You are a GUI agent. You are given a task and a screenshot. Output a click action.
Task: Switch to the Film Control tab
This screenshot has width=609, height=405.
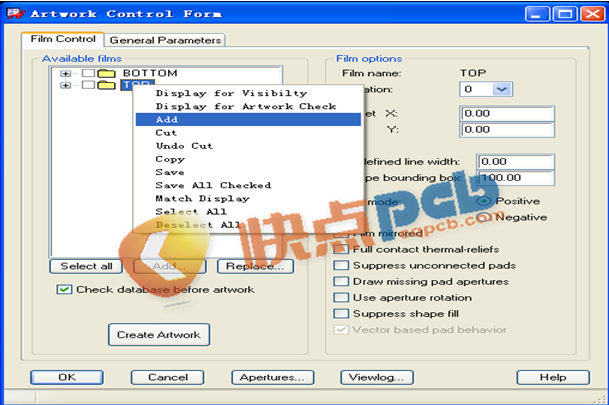63,39
